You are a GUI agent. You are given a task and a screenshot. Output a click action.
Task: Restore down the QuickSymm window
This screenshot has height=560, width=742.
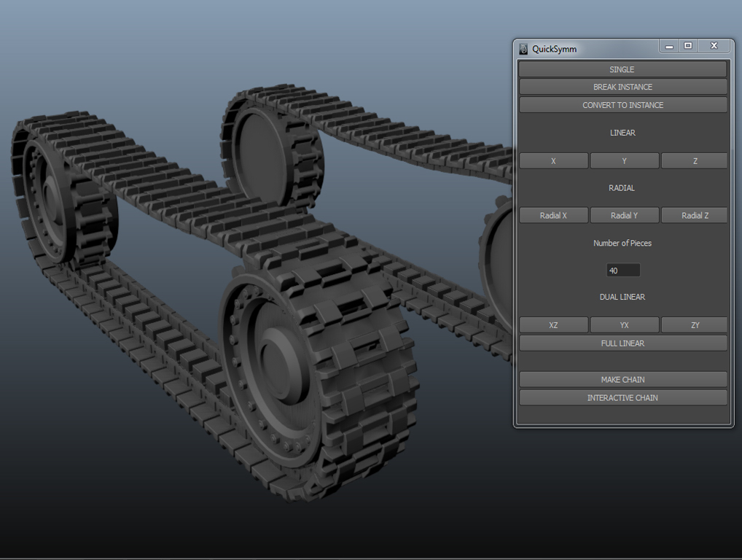tap(688, 45)
